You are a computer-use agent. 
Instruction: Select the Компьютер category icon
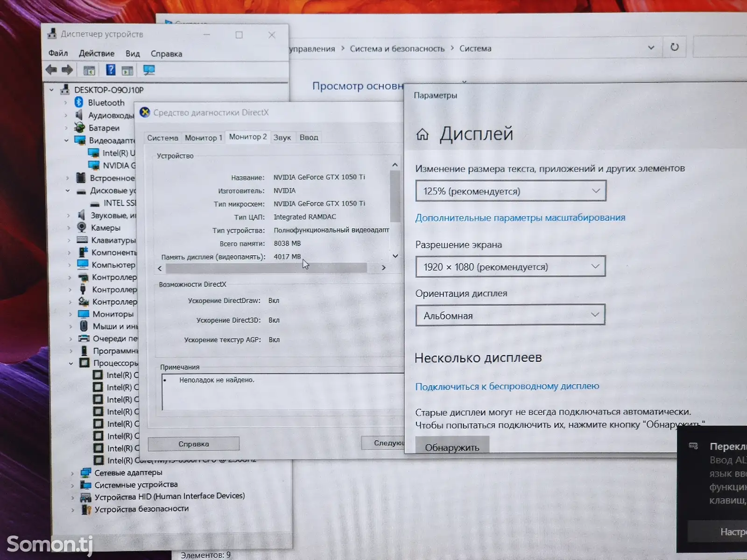tap(83, 265)
